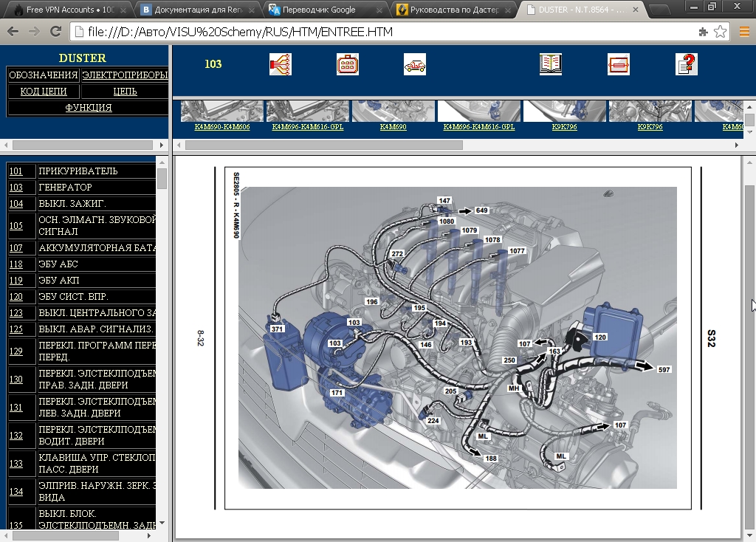Click the connector block icon

[348, 64]
